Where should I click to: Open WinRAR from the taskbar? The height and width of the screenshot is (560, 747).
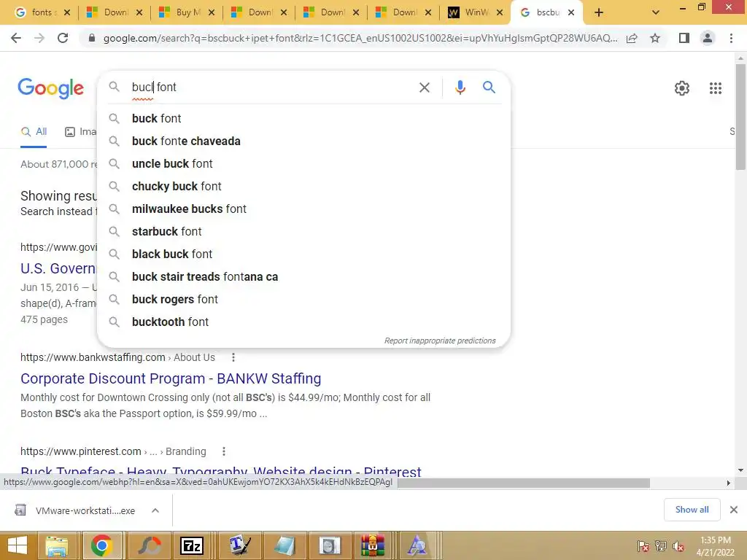tap(373, 545)
